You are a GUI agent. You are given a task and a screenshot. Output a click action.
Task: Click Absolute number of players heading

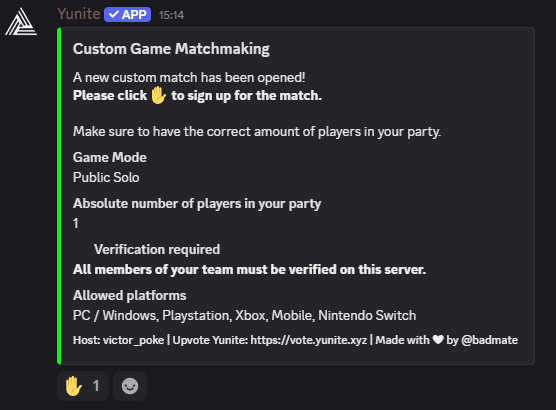tap(197, 204)
